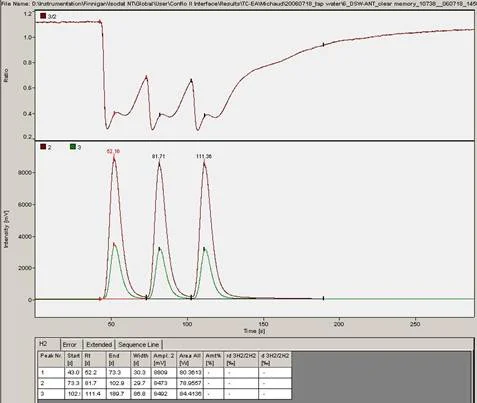
Task: Click the Start column header
Action: point(73,359)
